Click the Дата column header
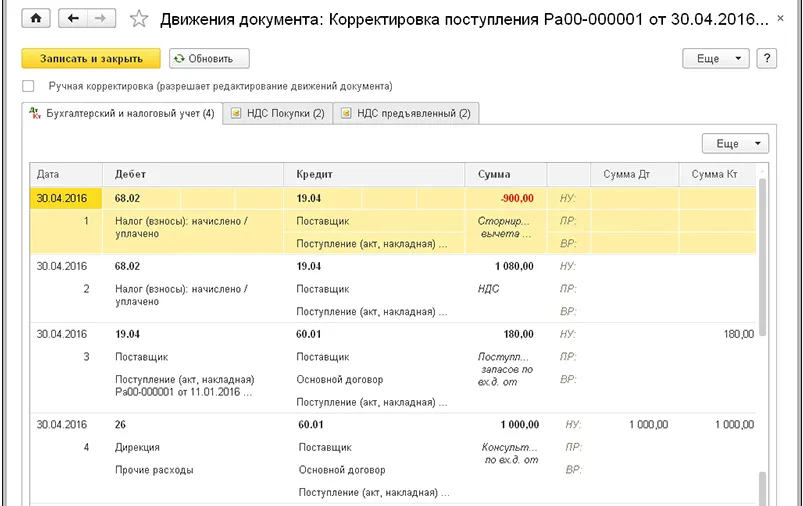The image size is (803, 506). (x=66, y=174)
